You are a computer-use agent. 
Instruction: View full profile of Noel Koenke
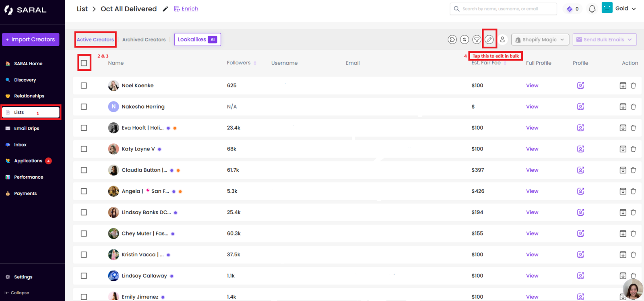532,85
